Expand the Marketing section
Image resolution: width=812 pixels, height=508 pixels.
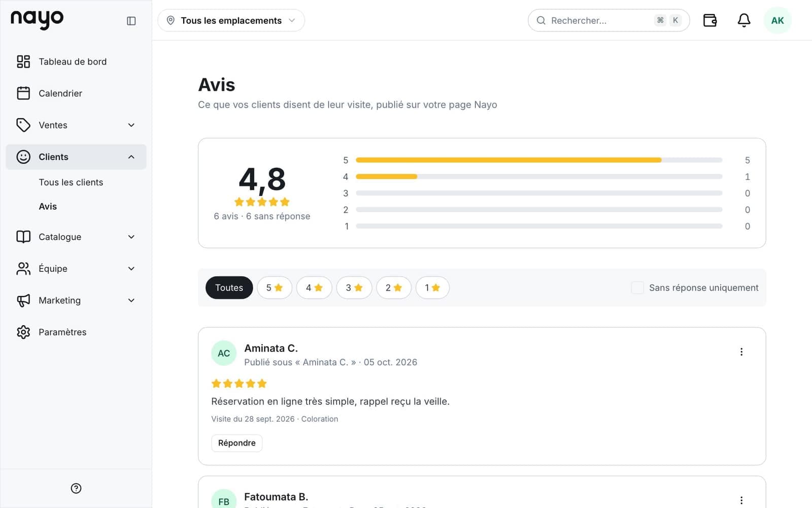click(76, 300)
